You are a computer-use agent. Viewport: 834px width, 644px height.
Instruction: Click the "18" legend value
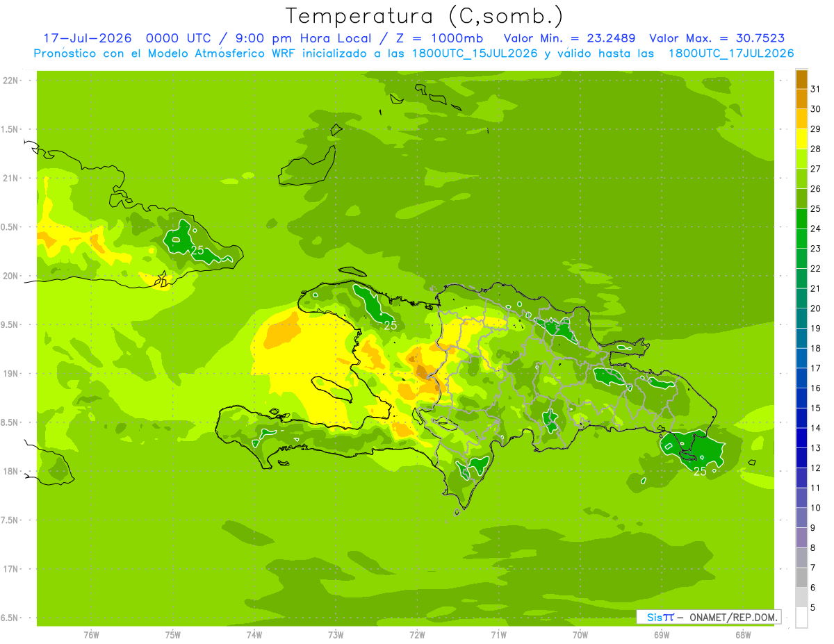point(815,349)
